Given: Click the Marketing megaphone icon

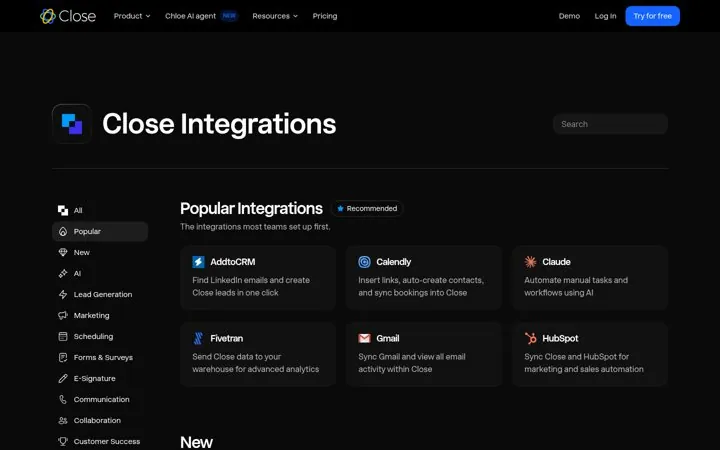Looking at the screenshot, I should click(x=63, y=315).
